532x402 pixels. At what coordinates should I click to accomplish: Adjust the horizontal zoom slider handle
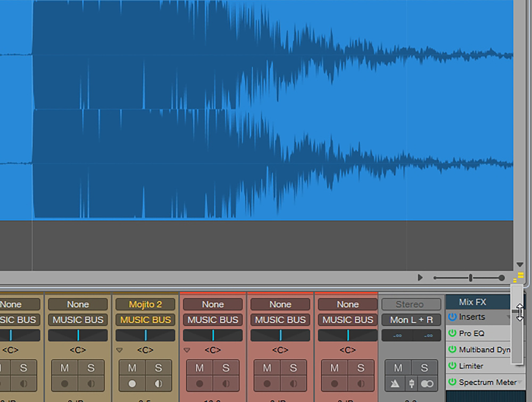[470, 278]
